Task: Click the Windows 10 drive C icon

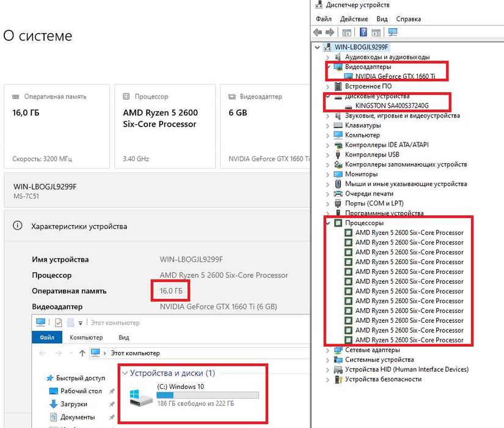Action: (141, 398)
